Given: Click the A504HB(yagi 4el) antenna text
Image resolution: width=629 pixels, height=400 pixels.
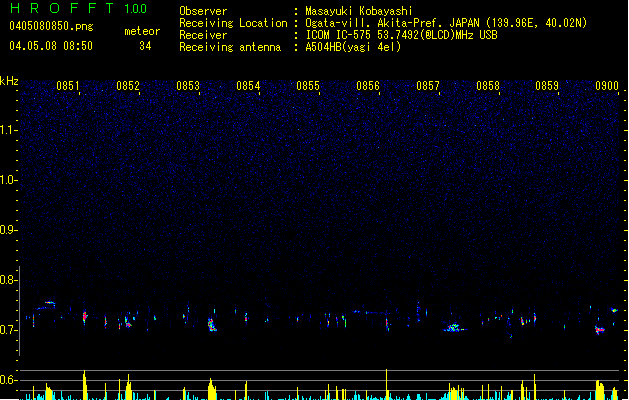Looking at the screenshot, I should [353, 47].
